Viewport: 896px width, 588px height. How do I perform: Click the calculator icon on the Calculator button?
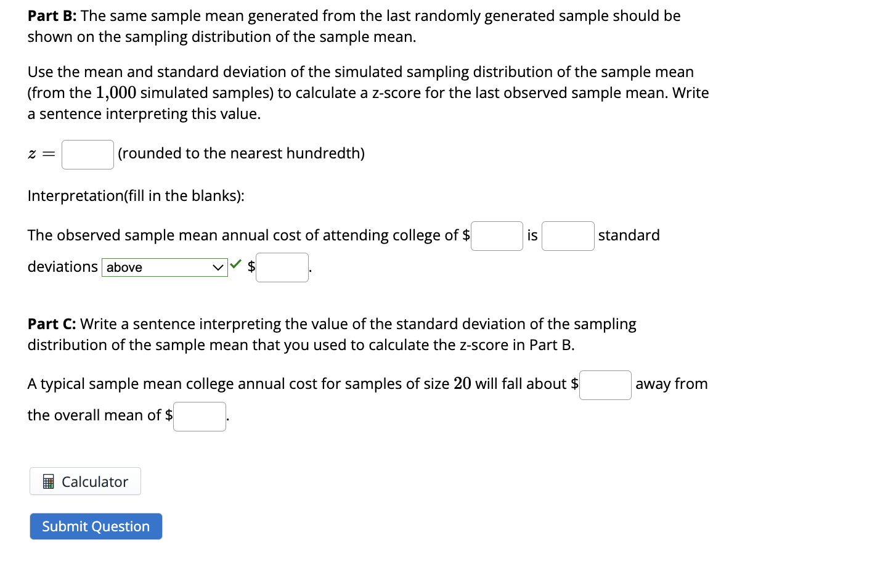(48, 481)
